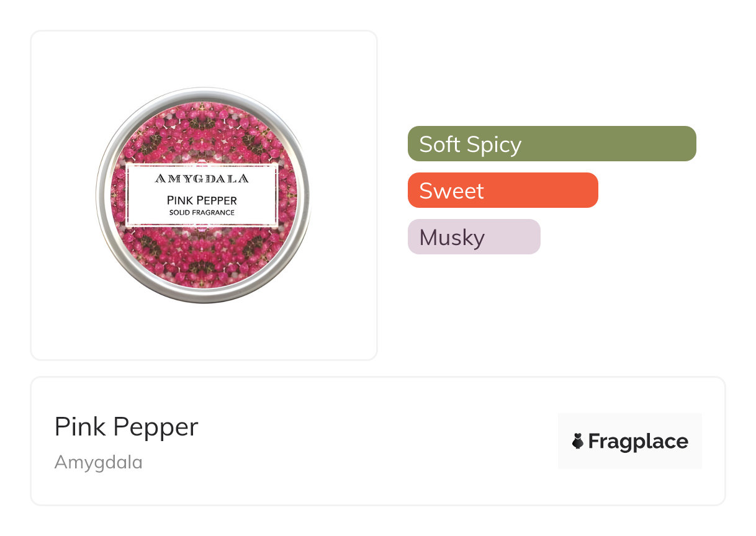Screen dimensions: 756x536
Task: Click the "Musky" text label
Action: tap(452, 238)
